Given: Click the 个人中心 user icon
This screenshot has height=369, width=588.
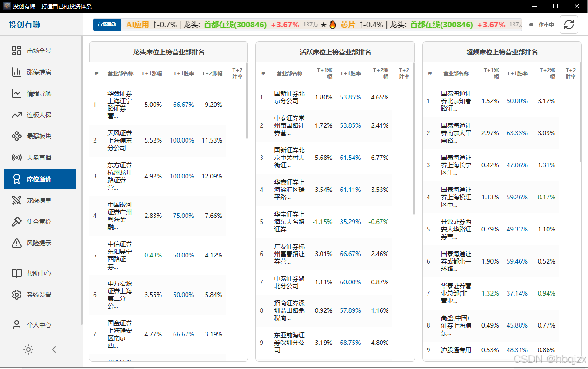Looking at the screenshot, I should click(17, 325).
